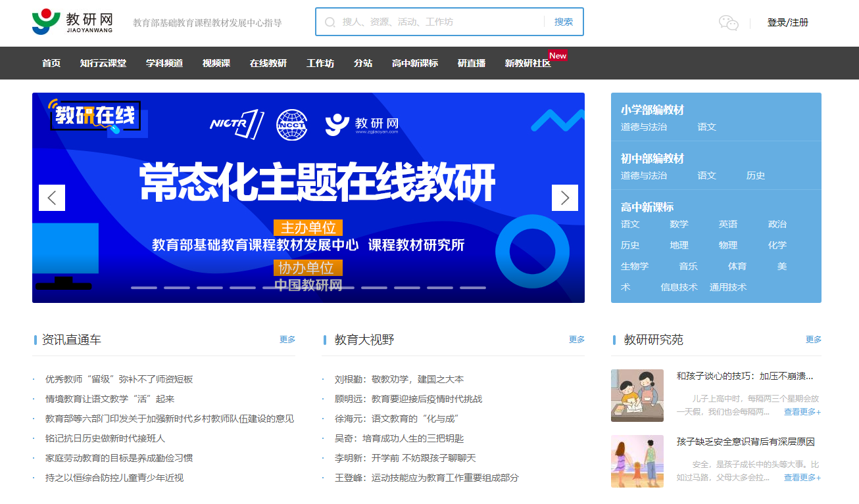Open the 高中新课标 menu item
The height and width of the screenshot is (504, 859).
pyautogui.click(x=414, y=63)
